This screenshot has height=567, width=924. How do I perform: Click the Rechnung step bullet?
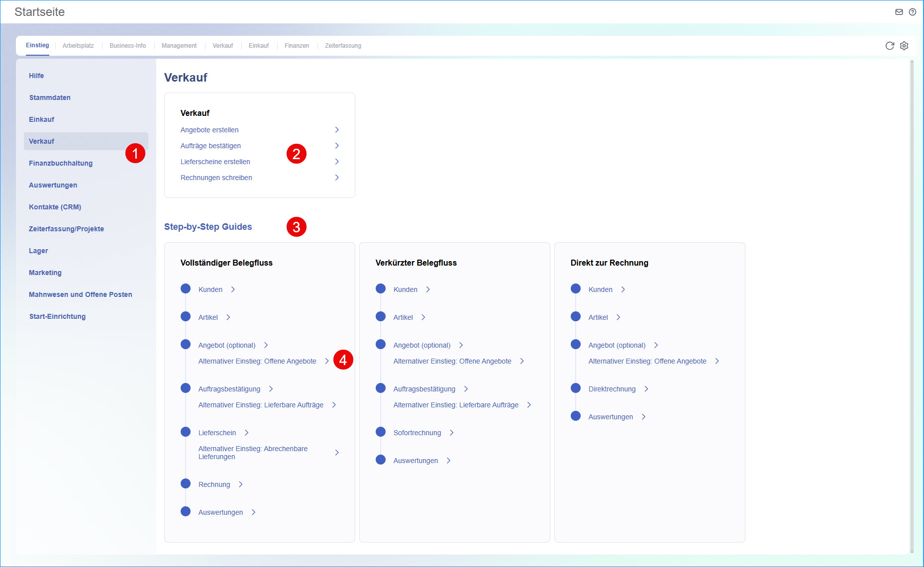[x=186, y=484]
